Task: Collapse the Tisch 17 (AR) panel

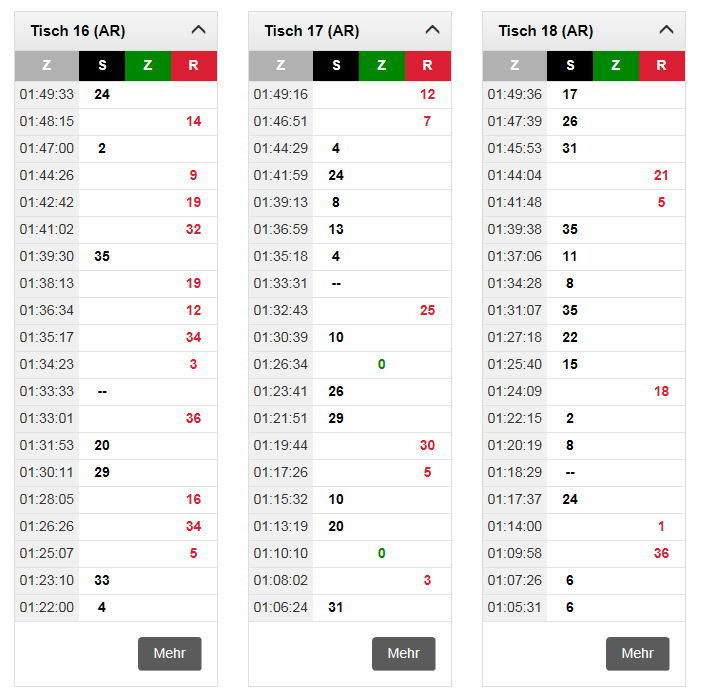Action: click(432, 30)
